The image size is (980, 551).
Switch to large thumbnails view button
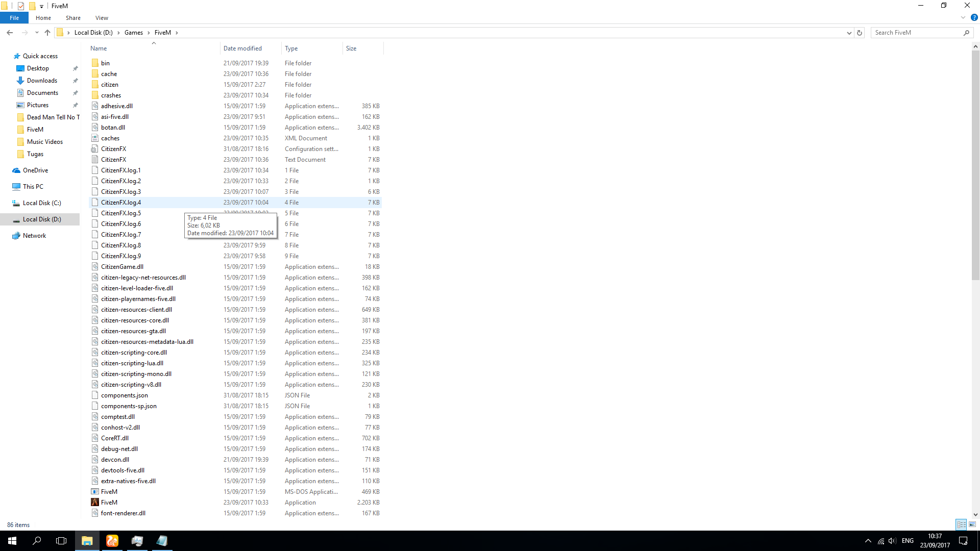[x=972, y=524]
